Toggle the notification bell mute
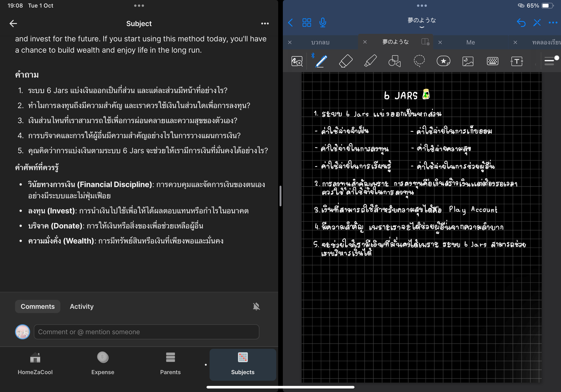The image size is (561, 392). pyautogui.click(x=256, y=306)
